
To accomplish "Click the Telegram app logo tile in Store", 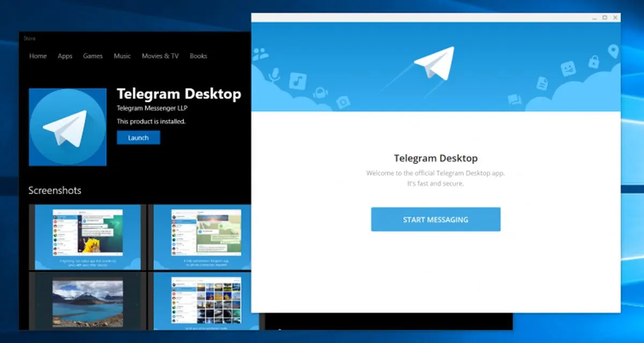I will tap(68, 127).
